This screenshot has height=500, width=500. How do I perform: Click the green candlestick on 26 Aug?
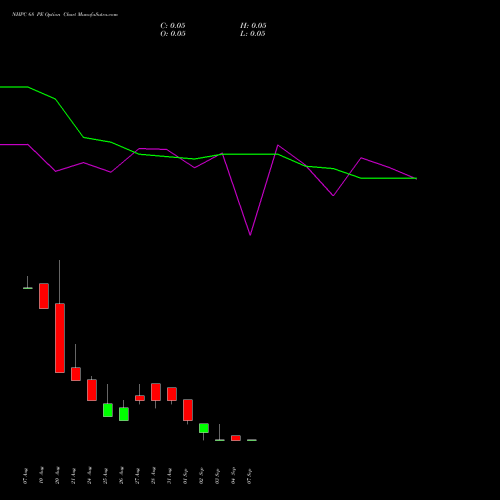pos(124,414)
